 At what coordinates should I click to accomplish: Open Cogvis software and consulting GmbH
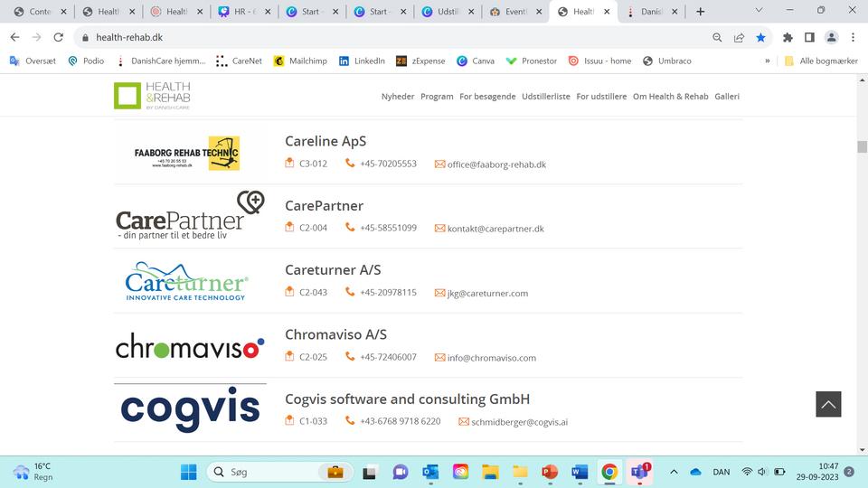click(x=407, y=399)
